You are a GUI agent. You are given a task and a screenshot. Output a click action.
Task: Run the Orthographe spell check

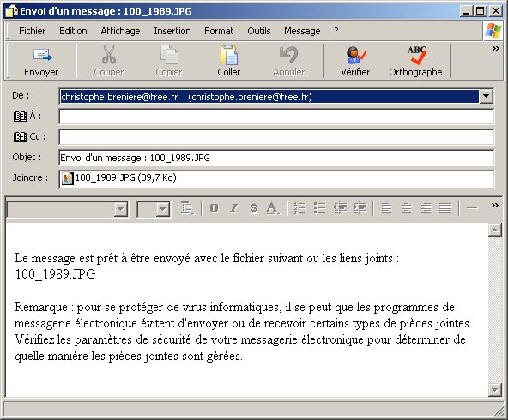(415, 62)
